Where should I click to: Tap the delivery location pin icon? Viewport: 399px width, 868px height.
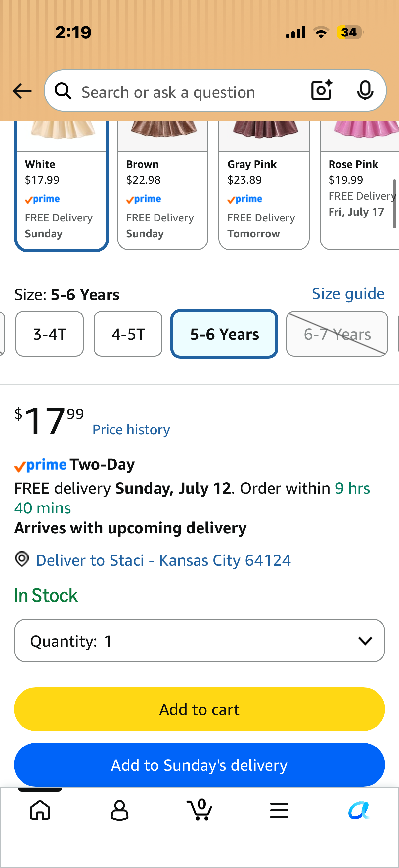[22, 559]
